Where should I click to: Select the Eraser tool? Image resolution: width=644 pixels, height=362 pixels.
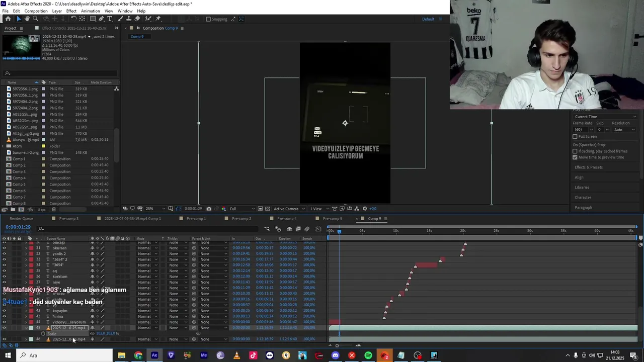pyautogui.click(x=138, y=19)
